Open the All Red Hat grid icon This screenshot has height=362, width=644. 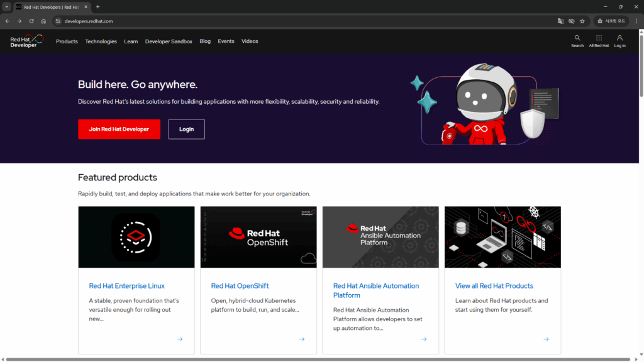[x=599, y=38]
